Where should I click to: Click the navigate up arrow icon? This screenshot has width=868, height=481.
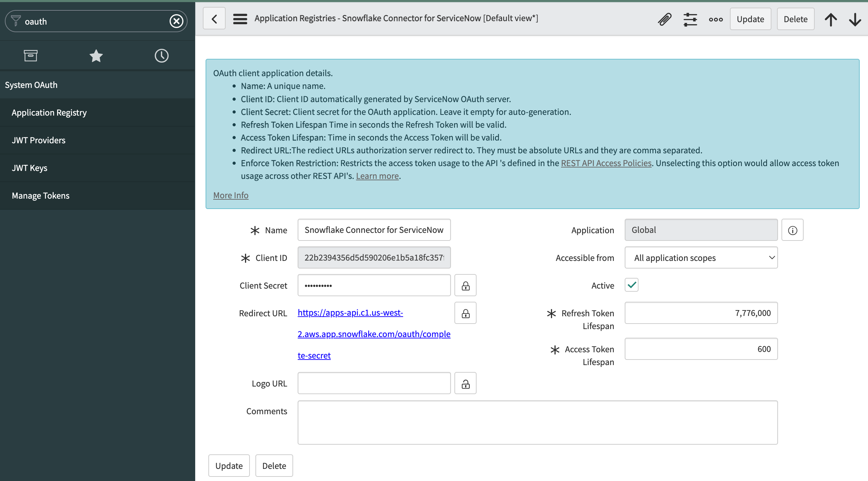click(x=831, y=19)
